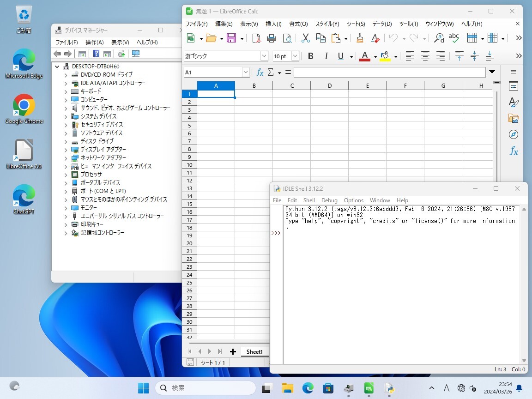Open the Calc データ(D) menu

[x=382, y=24]
